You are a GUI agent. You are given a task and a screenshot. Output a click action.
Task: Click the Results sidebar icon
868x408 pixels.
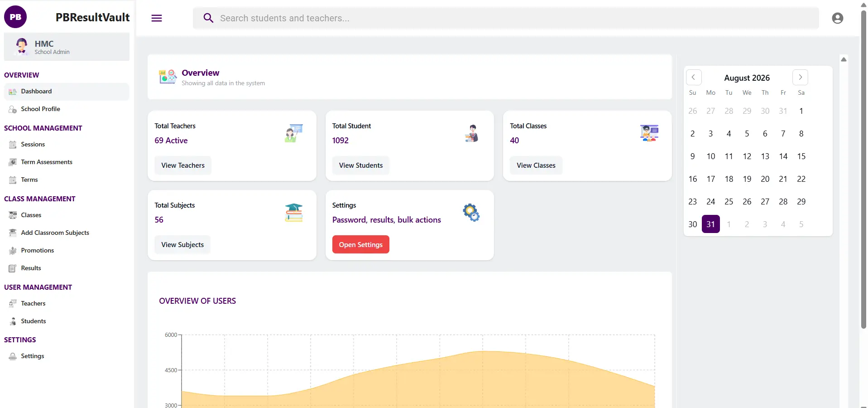[13, 268]
